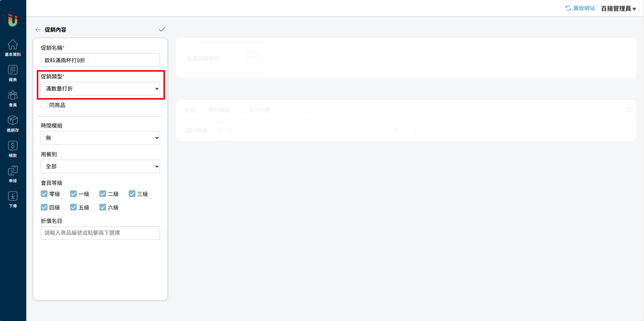Enable the 同商品 checkbox
This screenshot has width=644, height=321.
(44, 105)
